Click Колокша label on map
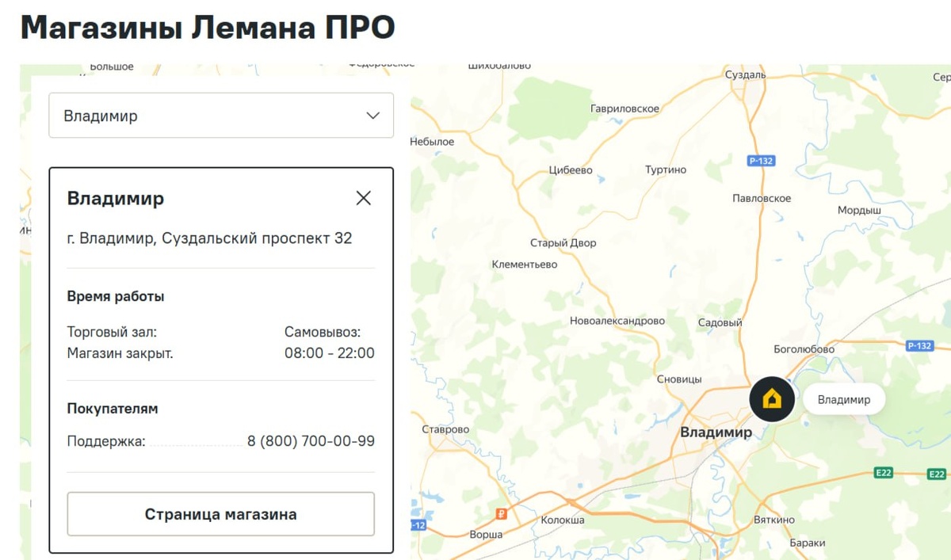Screen dimensions: 951x560 (563, 520)
